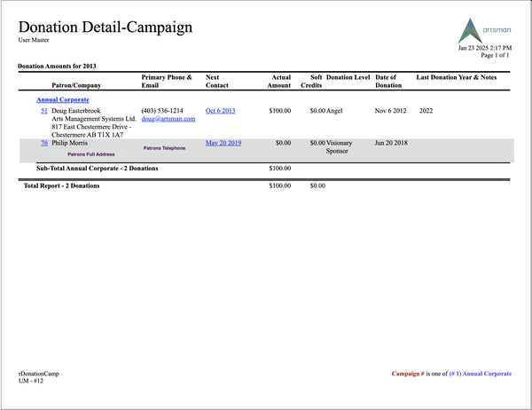
Task: Click the artsman logo
Action: [484, 30]
